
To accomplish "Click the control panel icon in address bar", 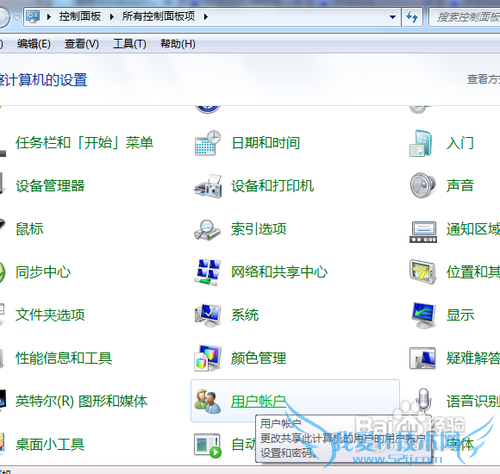I will (33, 16).
